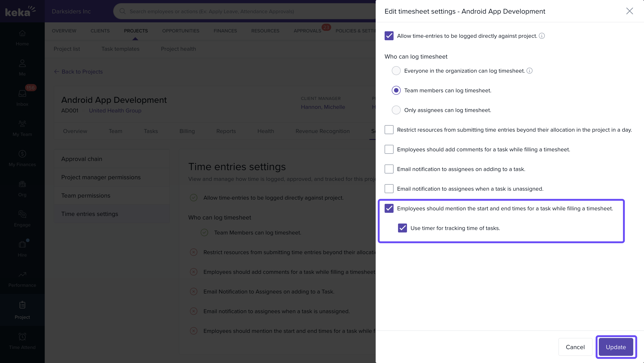644x363 pixels.
Task: Click the Performance chart icon
Action: click(x=22, y=274)
